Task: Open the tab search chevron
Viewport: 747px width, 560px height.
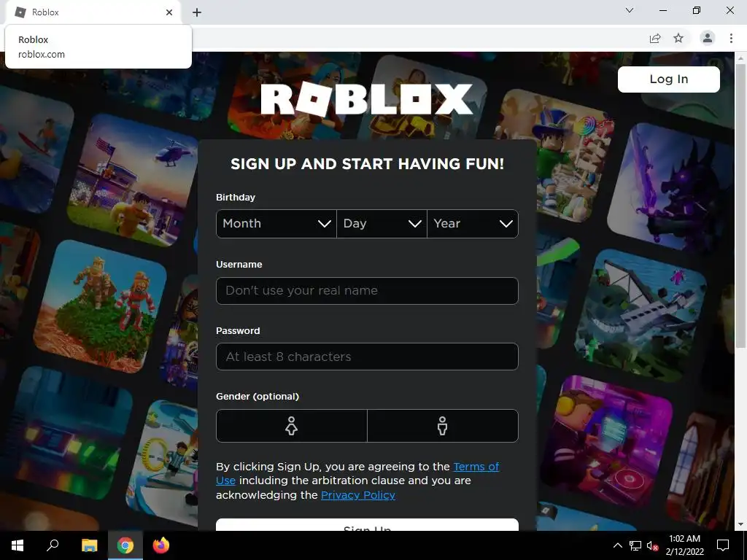Action: point(630,10)
